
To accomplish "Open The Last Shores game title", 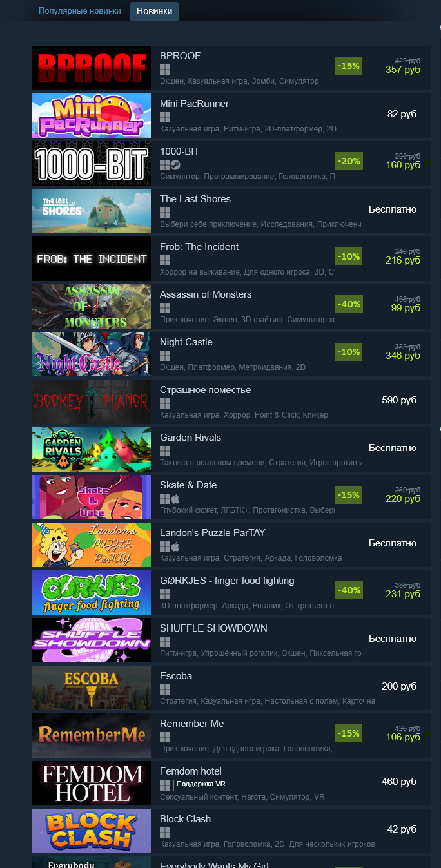I will 195,199.
